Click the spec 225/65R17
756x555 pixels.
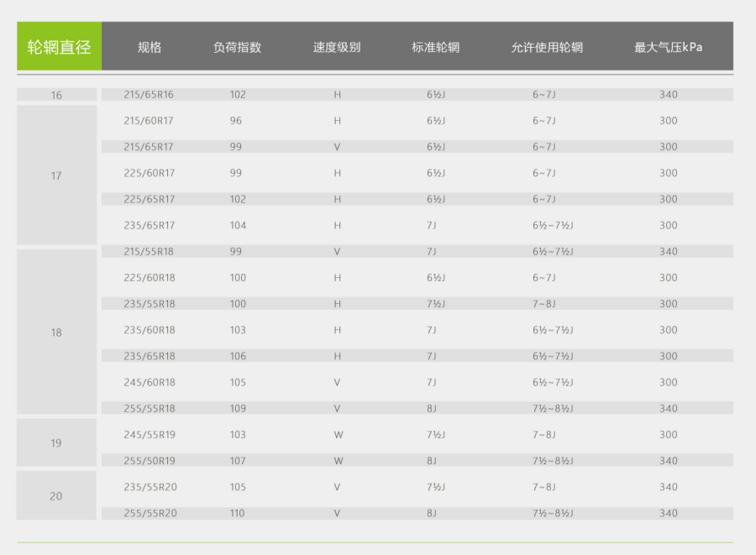click(149, 199)
